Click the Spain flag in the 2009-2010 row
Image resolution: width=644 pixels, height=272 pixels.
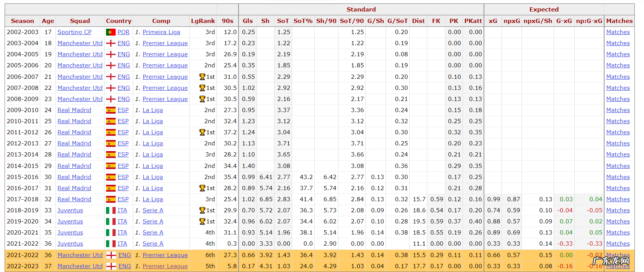(111, 110)
